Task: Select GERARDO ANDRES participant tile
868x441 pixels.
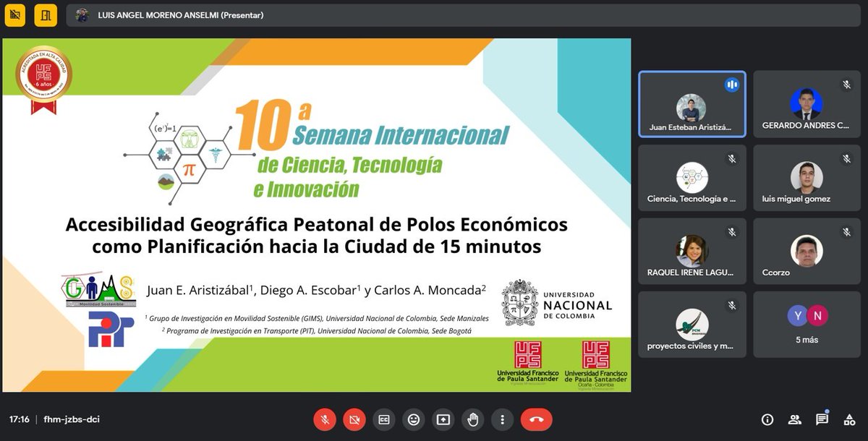Action: click(807, 104)
